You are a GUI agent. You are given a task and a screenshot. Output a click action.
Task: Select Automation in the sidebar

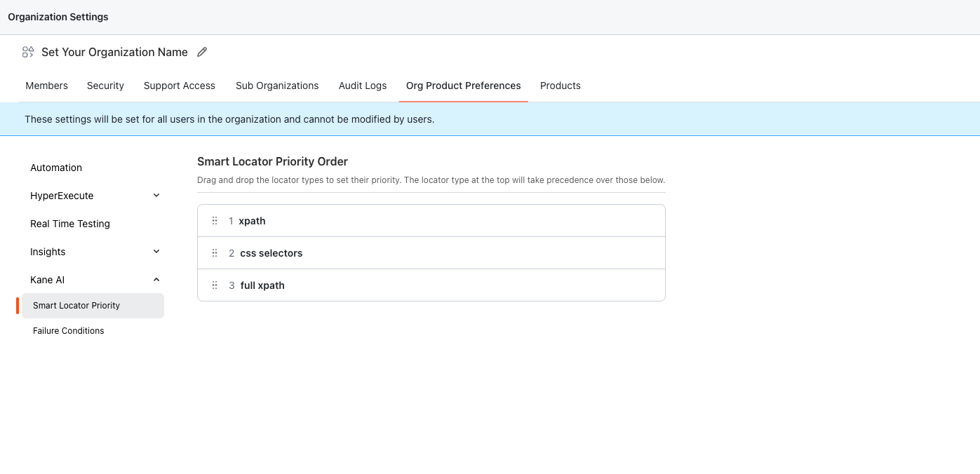(56, 168)
